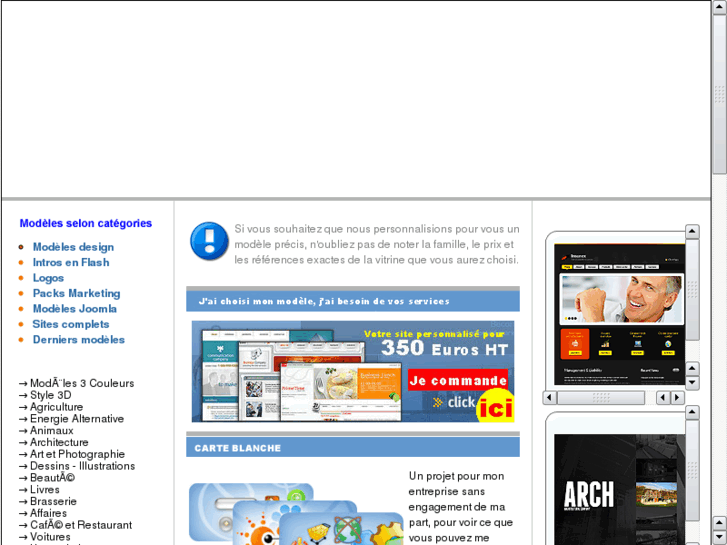Click the main page scrollbar thumb
Screen dimensions: 727x545
[719, 94]
